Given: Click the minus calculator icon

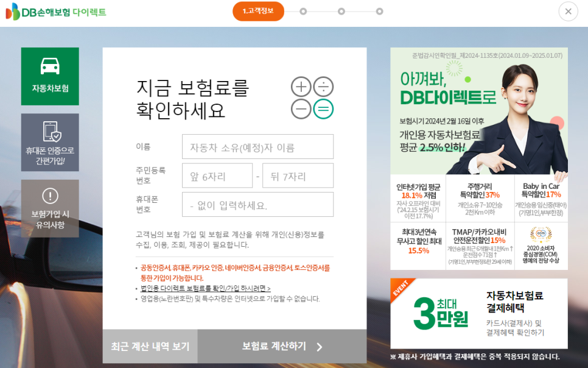Looking at the screenshot, I should click(301, 109).
